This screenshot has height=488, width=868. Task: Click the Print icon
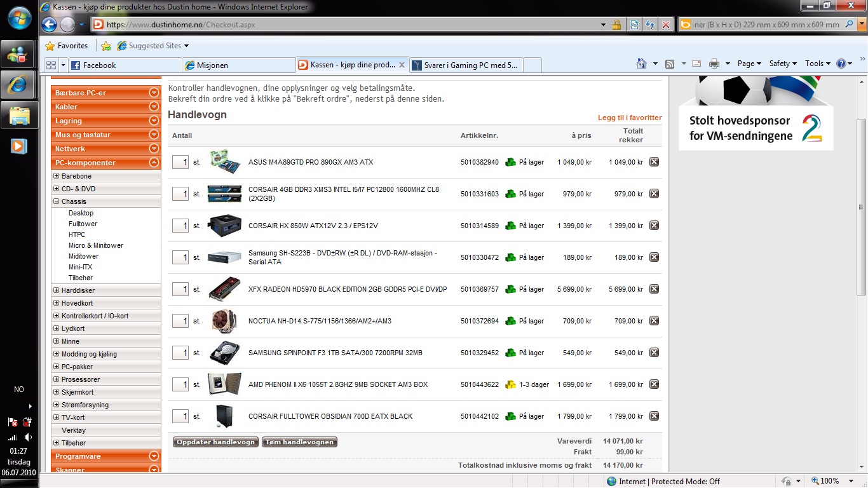tap(714, 64)
